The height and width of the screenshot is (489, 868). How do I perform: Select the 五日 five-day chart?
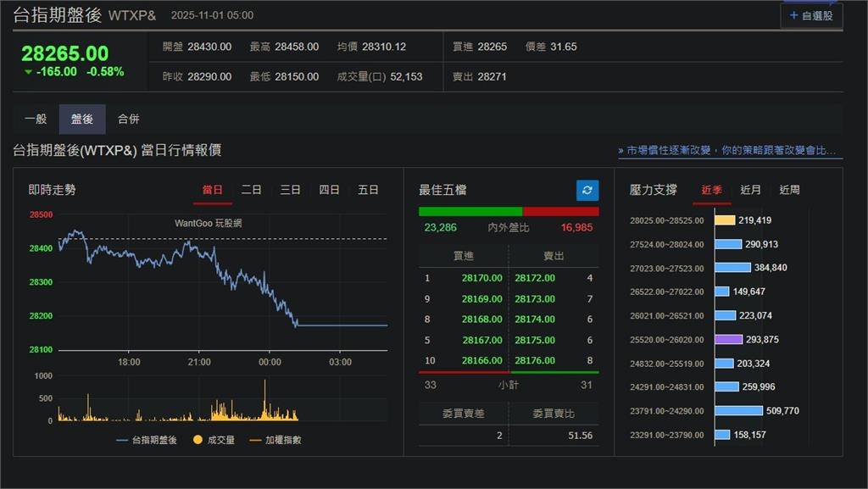368,190
